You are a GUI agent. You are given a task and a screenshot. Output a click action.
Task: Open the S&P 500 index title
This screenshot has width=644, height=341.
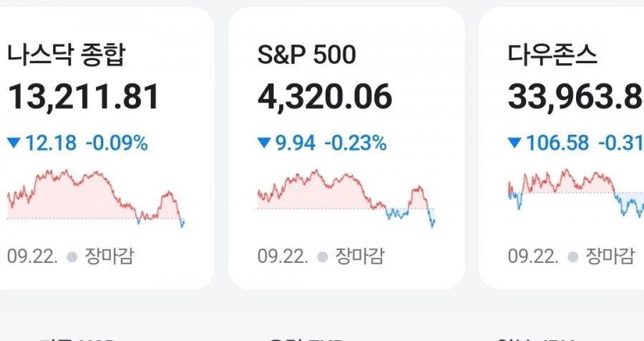307,54
